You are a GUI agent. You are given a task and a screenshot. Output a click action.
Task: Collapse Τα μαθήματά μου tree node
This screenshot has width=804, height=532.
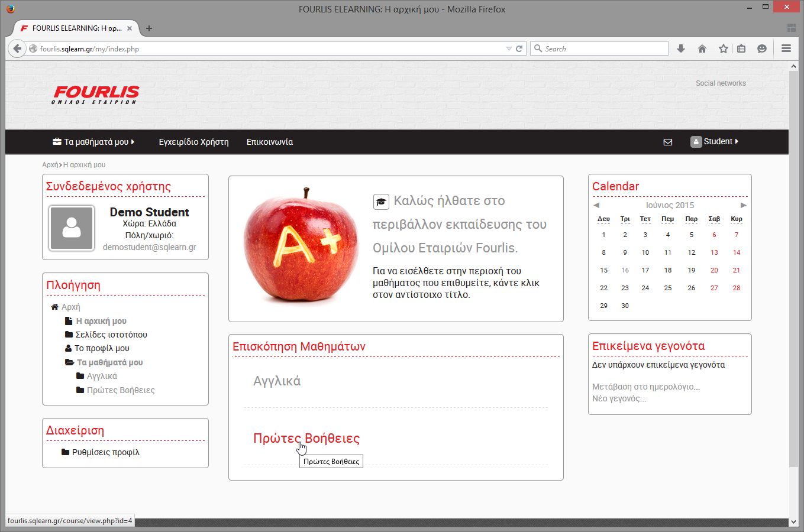coord(69,362)
